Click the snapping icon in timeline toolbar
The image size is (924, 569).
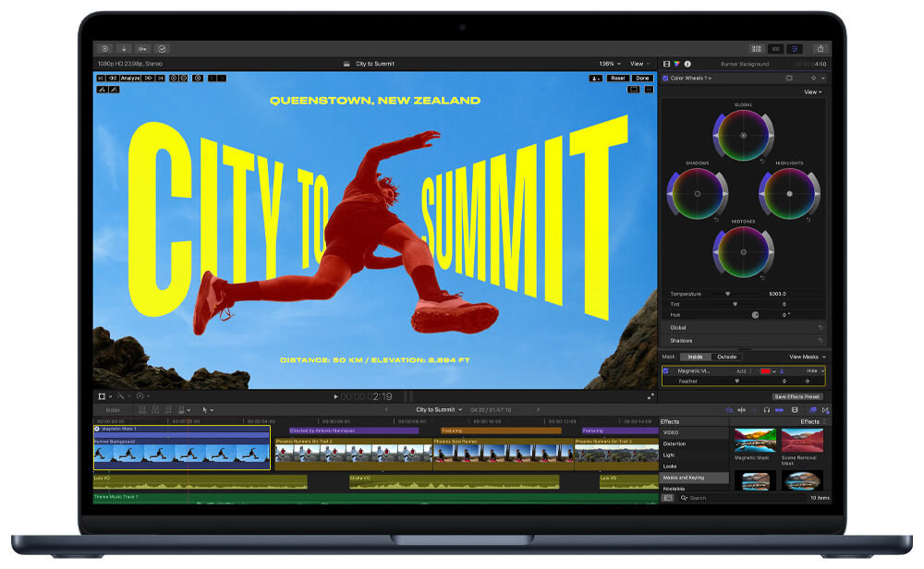pyautogui.click(x=779, y=409)
